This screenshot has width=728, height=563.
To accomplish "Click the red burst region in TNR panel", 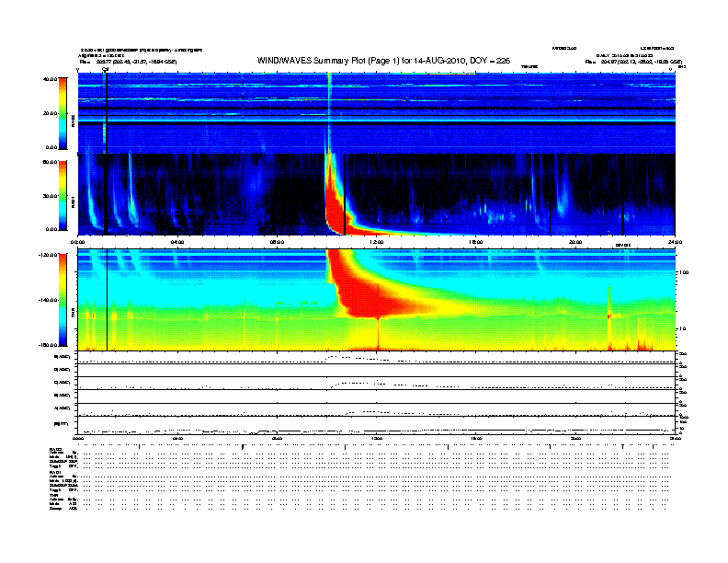I will (x=371, y=293).
